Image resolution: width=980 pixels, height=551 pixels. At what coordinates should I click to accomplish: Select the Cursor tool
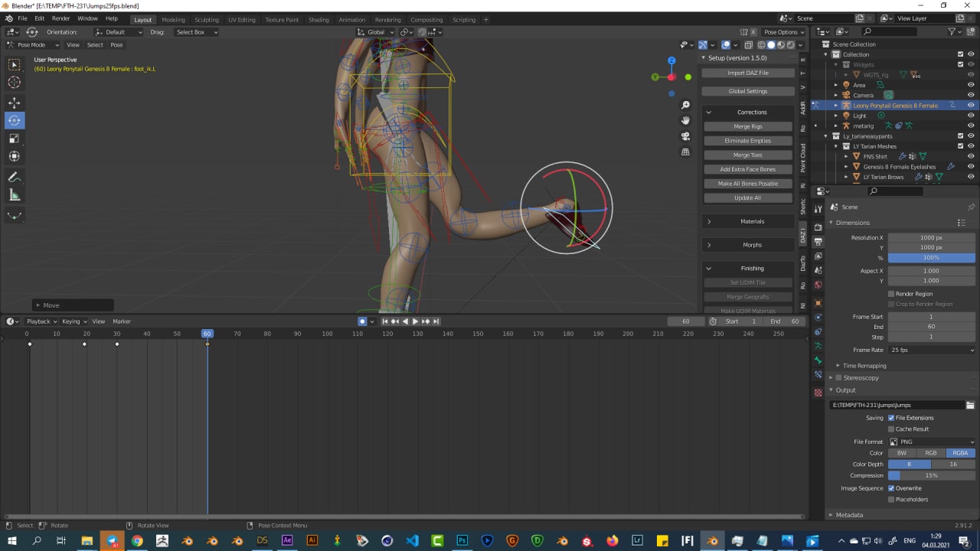tap(15, 83)
